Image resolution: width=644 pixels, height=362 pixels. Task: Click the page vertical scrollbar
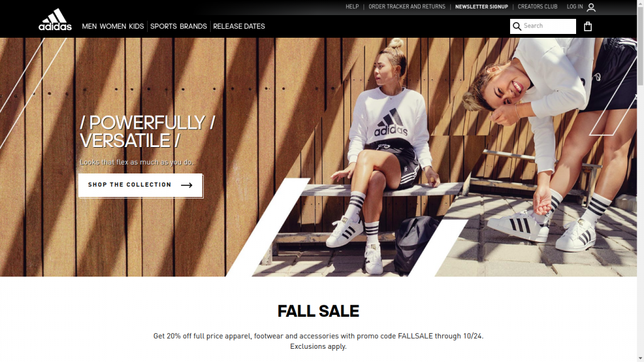640,181
